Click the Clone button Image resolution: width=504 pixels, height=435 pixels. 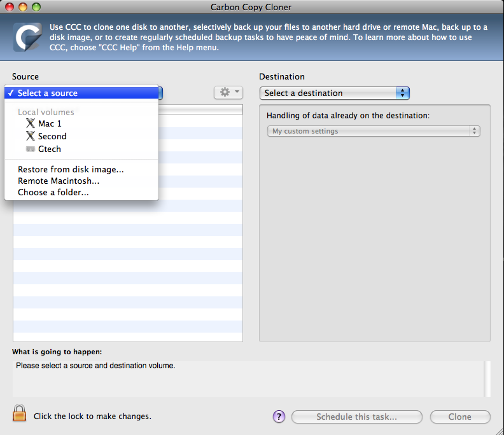460,417
